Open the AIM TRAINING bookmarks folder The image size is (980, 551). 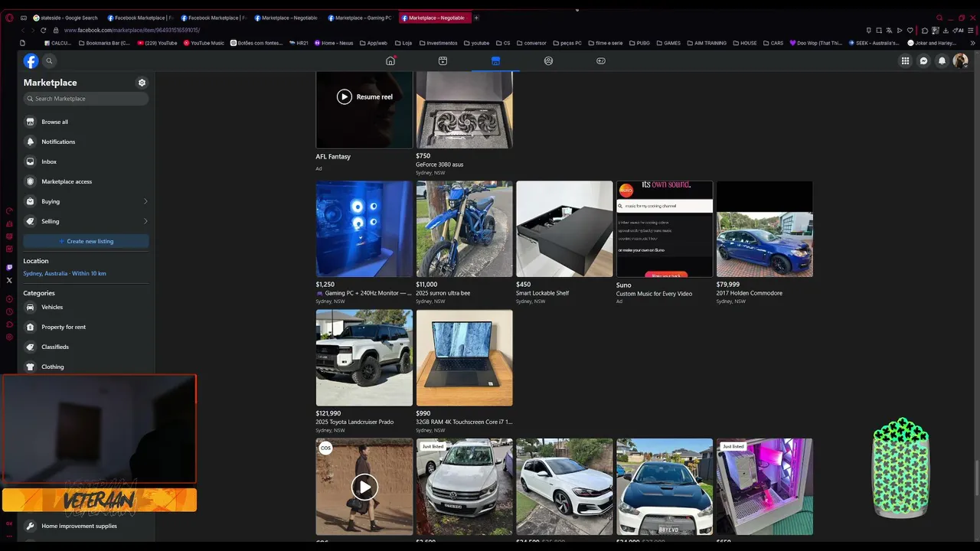706,43
